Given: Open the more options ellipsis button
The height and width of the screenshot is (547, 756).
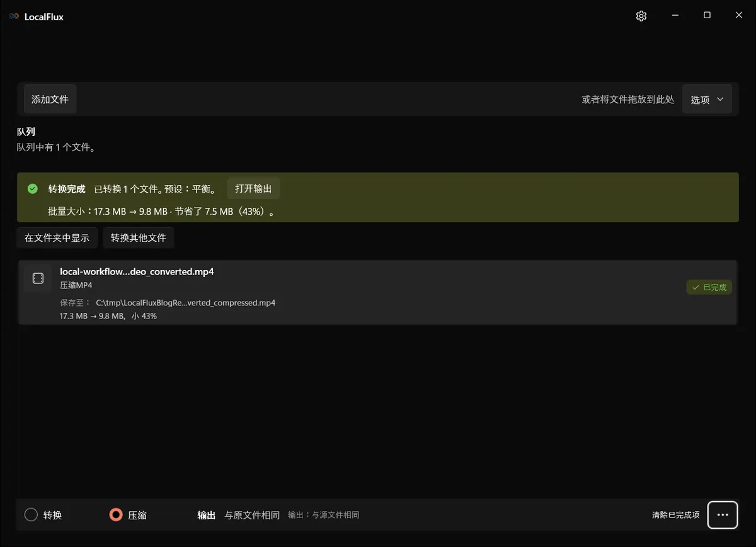Looking at the screenshot, I should pyautogui.click(x=723, y=515).
